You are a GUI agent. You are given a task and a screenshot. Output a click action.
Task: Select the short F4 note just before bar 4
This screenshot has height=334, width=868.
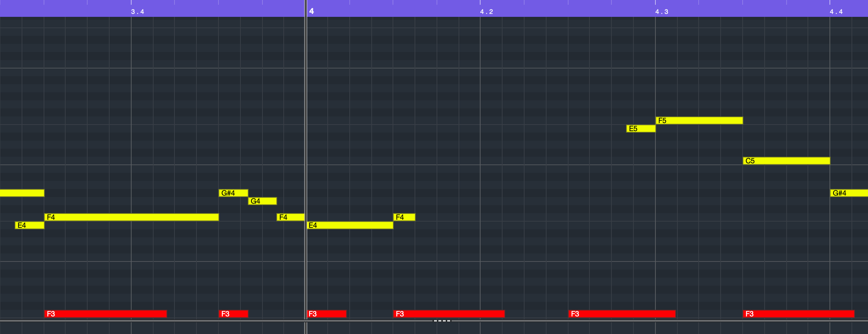[290, 217]
